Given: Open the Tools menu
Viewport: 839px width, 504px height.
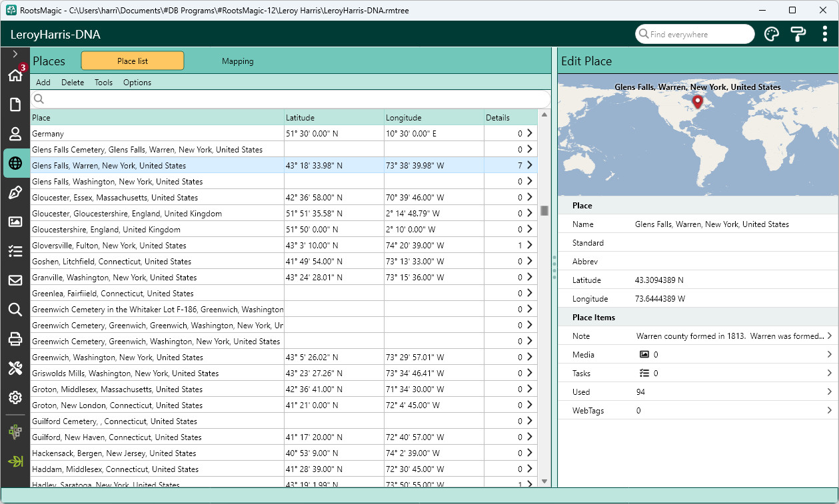Looking at the screenshot, I should pos(103,83).
